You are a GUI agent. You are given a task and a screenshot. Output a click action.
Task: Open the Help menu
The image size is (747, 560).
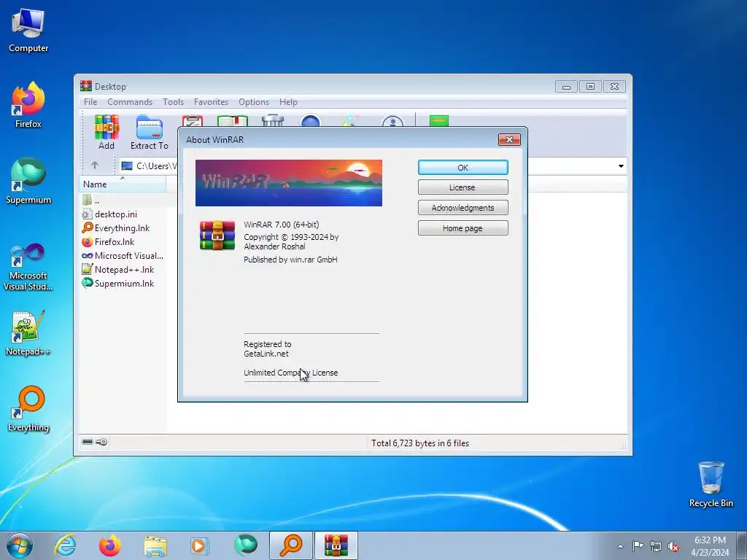click(x=288, y=102)
